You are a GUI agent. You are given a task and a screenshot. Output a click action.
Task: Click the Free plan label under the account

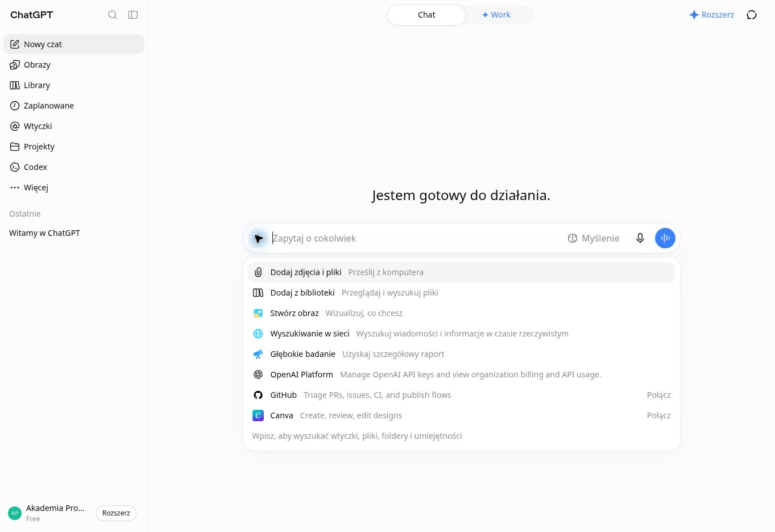click(x=33, y=519)
